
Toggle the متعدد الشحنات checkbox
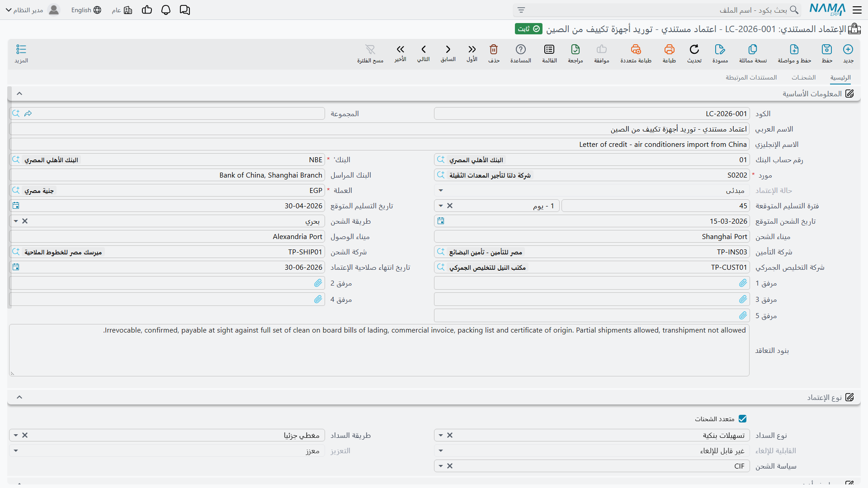pyautogui.click(x=742, y=419)
